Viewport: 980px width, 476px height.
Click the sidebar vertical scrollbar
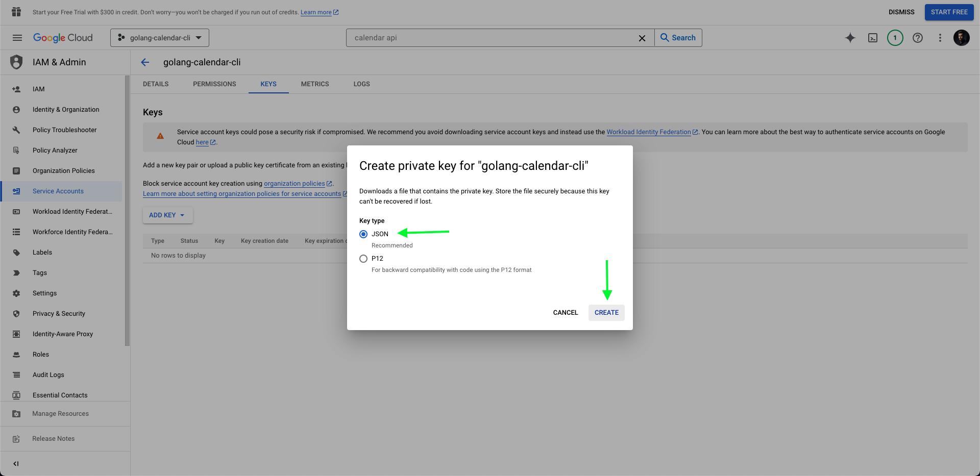(x=127, y=211)
